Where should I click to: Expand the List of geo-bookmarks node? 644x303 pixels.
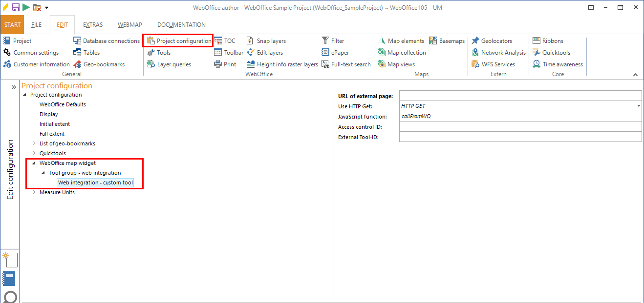(x=33, y=143)
